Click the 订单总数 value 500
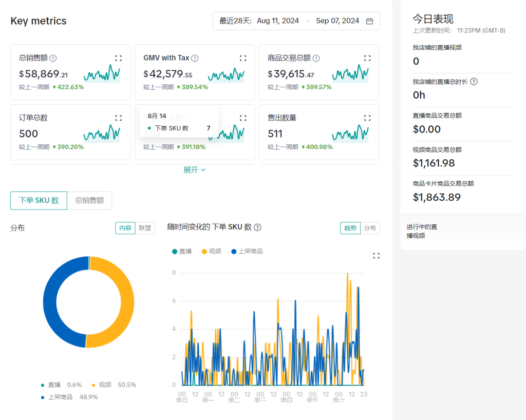Screen dimensions: 526x420 coord(29,134)
